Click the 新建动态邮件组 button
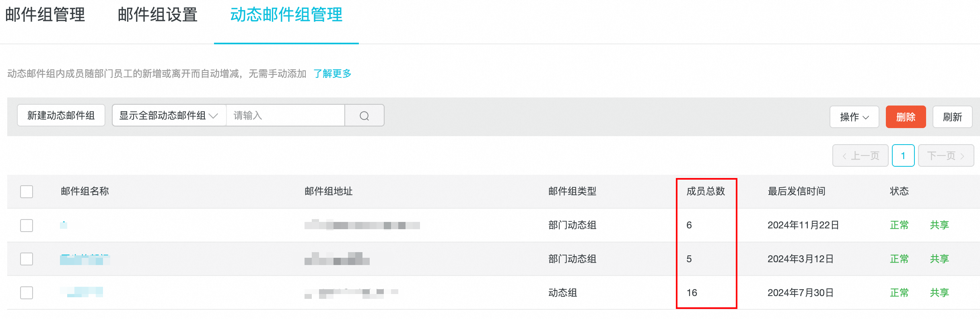The width and height of the screenshot is (980, 319). [61, 116]
